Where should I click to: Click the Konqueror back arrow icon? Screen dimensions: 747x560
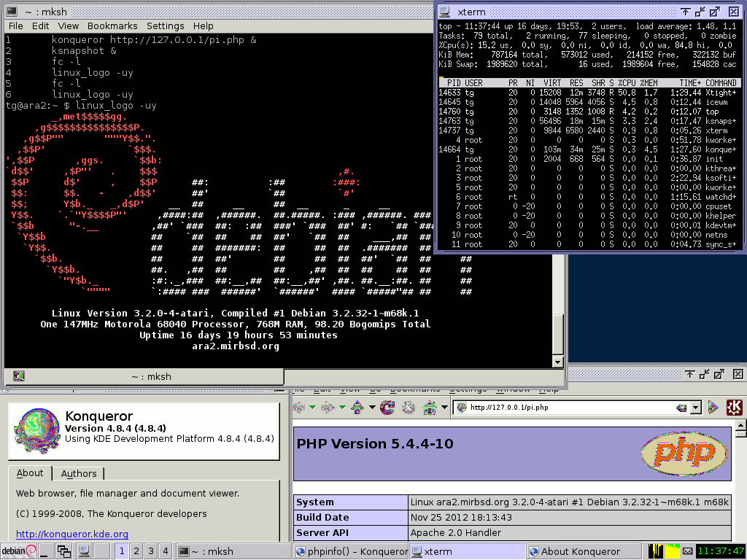(x=298, y=408)
